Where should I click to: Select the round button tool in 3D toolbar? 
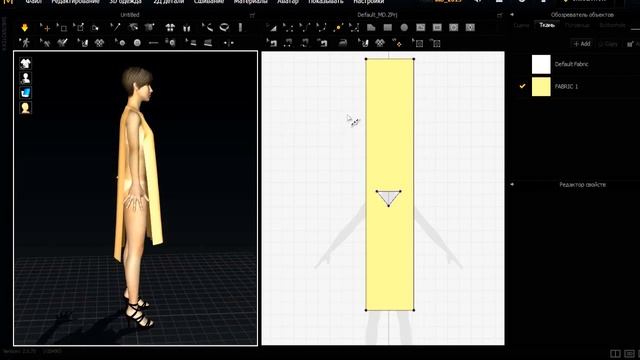point(137,42)
